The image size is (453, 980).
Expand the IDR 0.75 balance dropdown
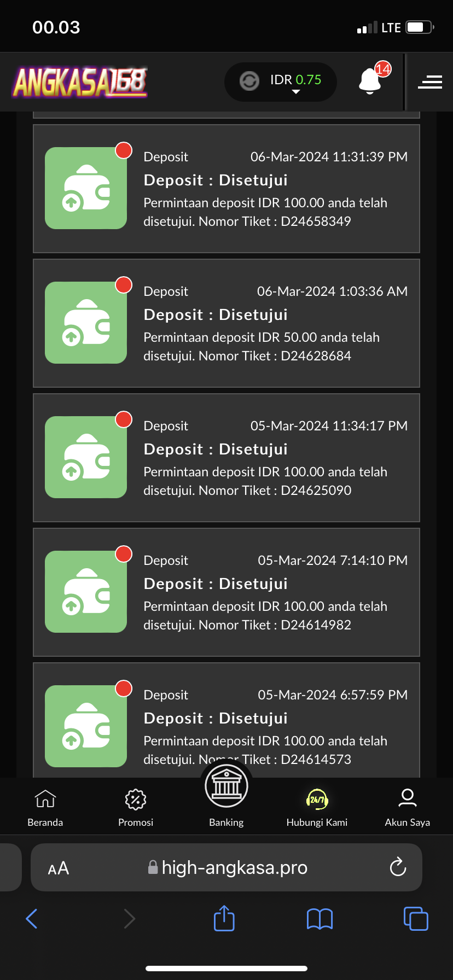pos(296,91)
